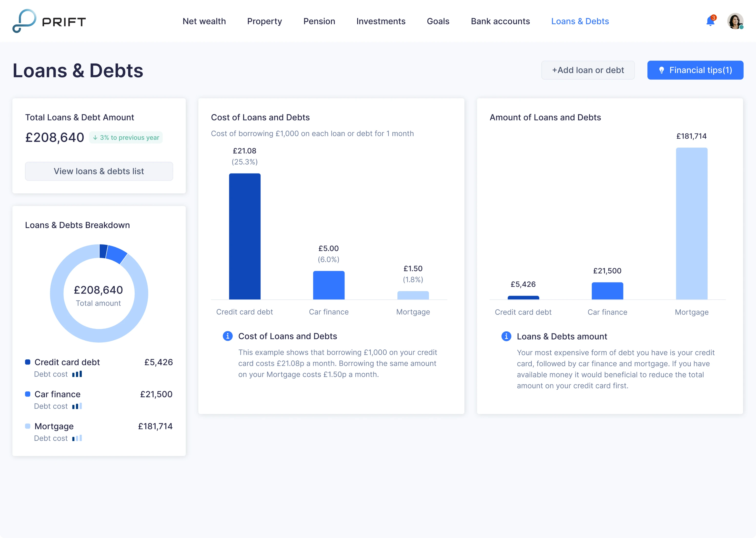Click the View loans & debts list button

(99, 171)
